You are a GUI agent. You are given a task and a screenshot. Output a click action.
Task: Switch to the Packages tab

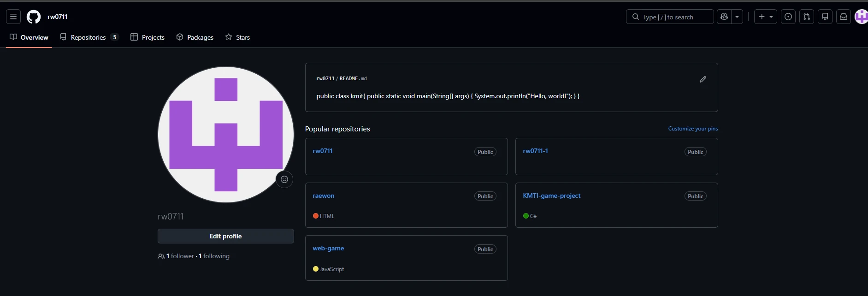195,37
